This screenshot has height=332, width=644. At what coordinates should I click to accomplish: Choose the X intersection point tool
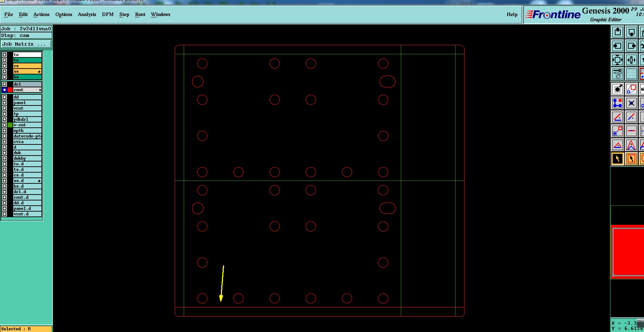pos(631,103)
